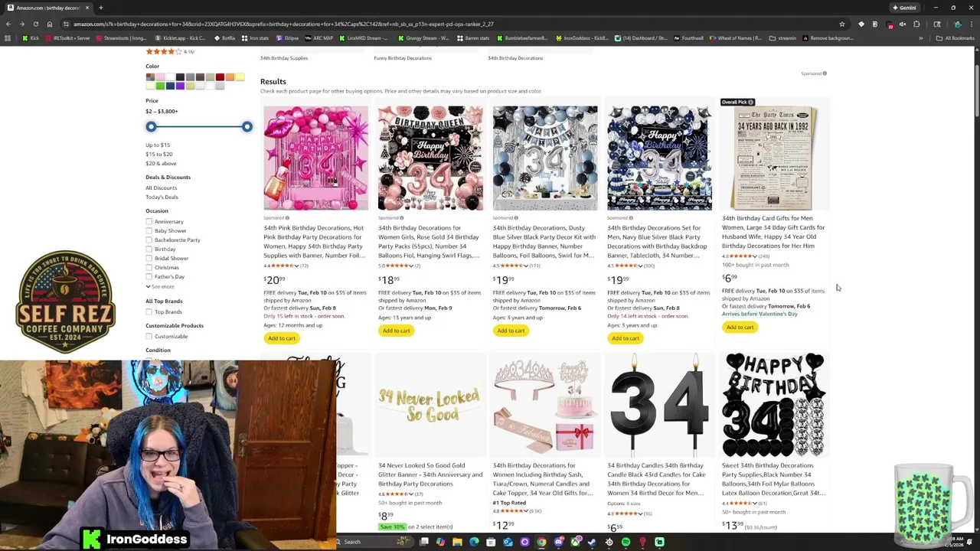This screenshot has height=551, width=980.
Task: Check the Birthday occasion filter
Action: [x=149, y=249]
